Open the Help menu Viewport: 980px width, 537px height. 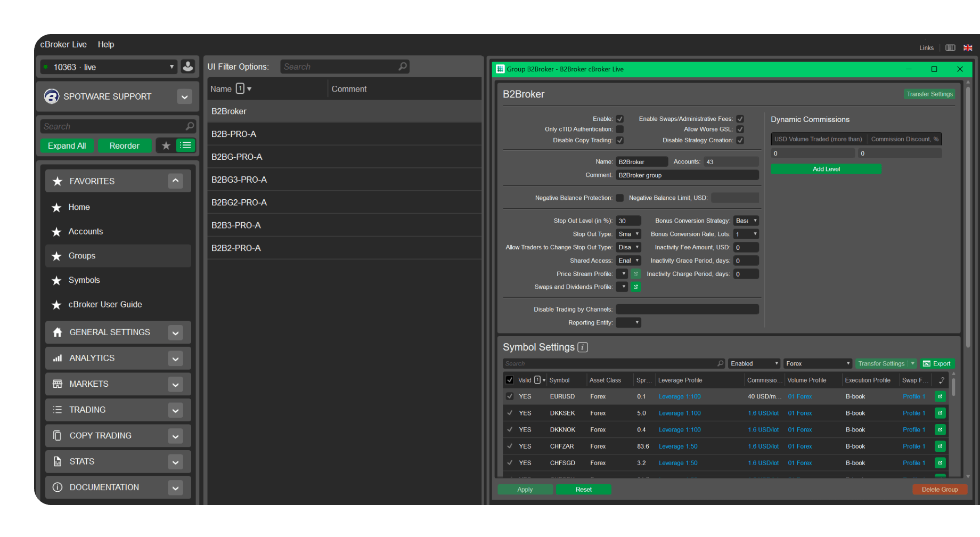[106, 44]
